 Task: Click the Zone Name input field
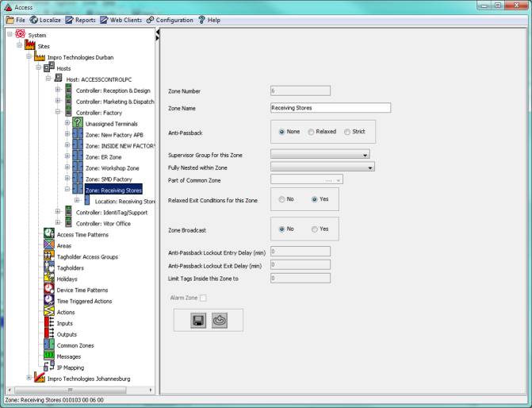coord(331,108)
